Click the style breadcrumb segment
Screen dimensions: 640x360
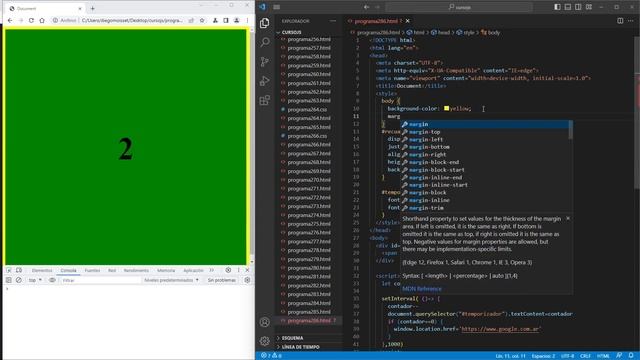tap(466, 32)
